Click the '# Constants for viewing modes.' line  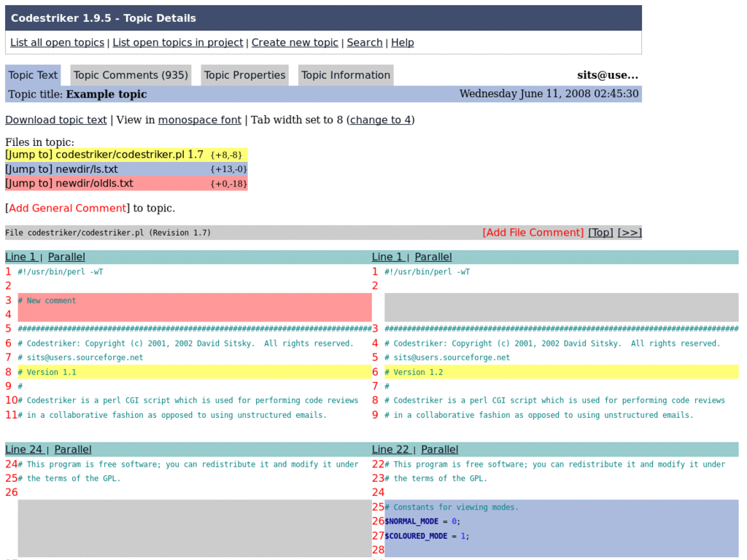[452, 507]
